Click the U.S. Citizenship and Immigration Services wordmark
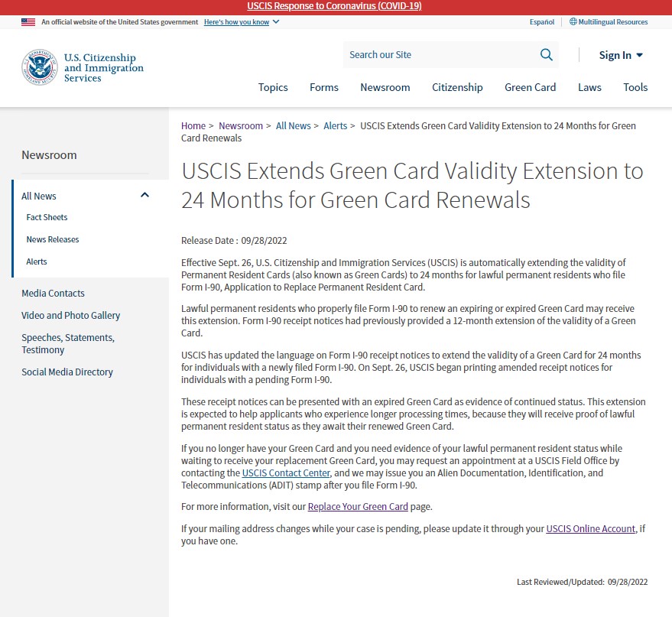 tap(104, 68)
